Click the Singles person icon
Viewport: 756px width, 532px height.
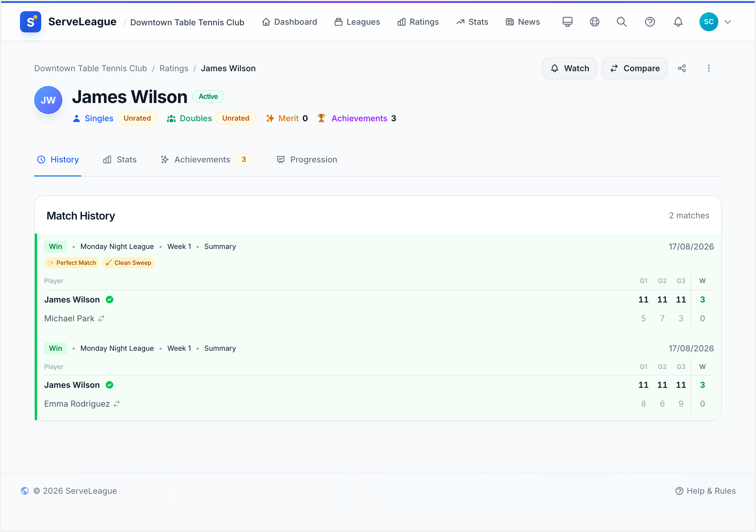(76, 119)
